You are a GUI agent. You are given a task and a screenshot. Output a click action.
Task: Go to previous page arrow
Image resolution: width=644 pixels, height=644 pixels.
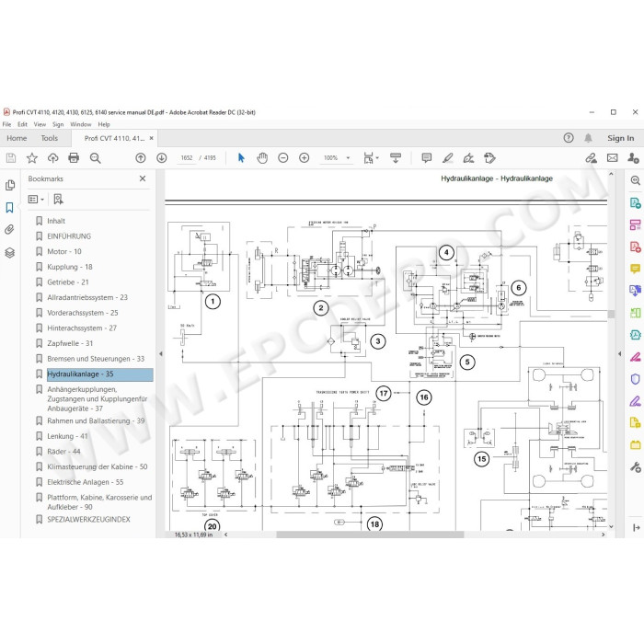pyautogui.click(x=141, y=157)
